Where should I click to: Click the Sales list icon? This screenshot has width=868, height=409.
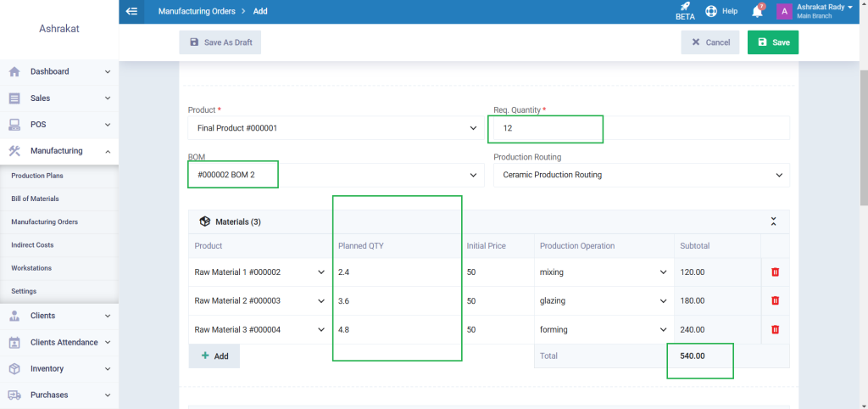pyautogui.click(x=14, y=98)
